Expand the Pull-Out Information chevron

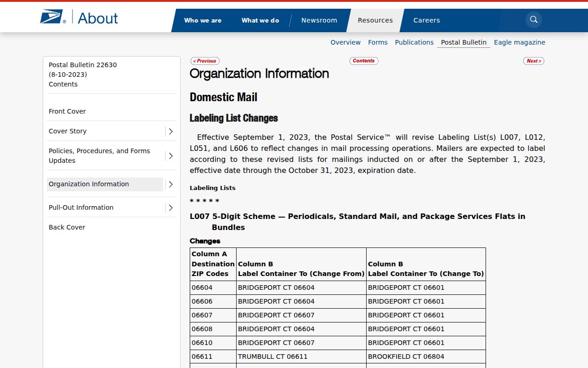[170, 207]
